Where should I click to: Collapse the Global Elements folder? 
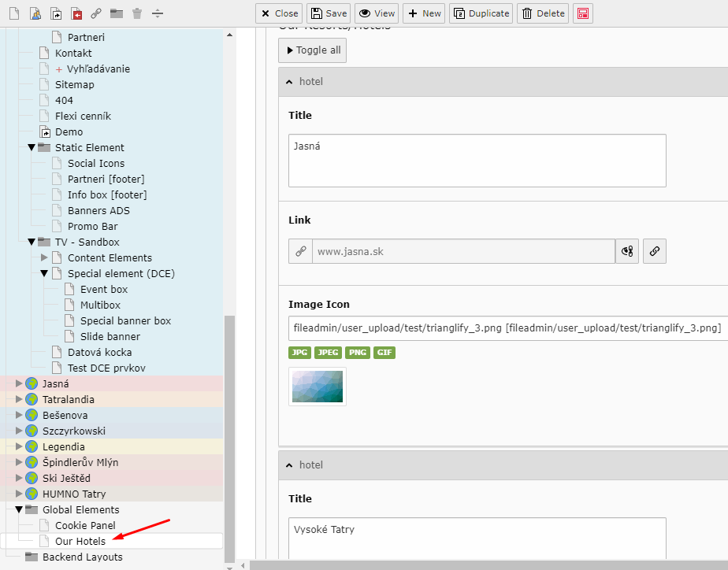(x=19, y=509)
